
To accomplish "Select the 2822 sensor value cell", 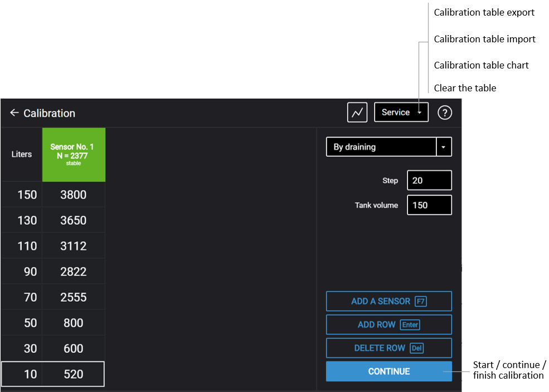I will coord(74,271).
